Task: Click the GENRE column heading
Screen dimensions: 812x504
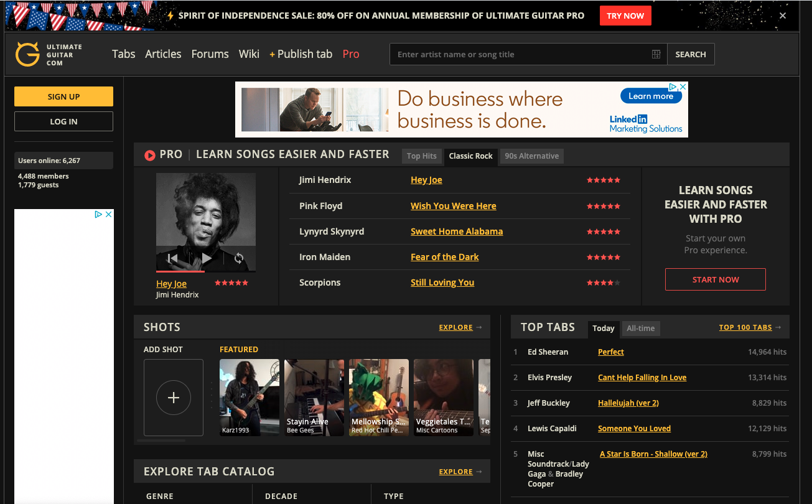Action: coord(160,497)
